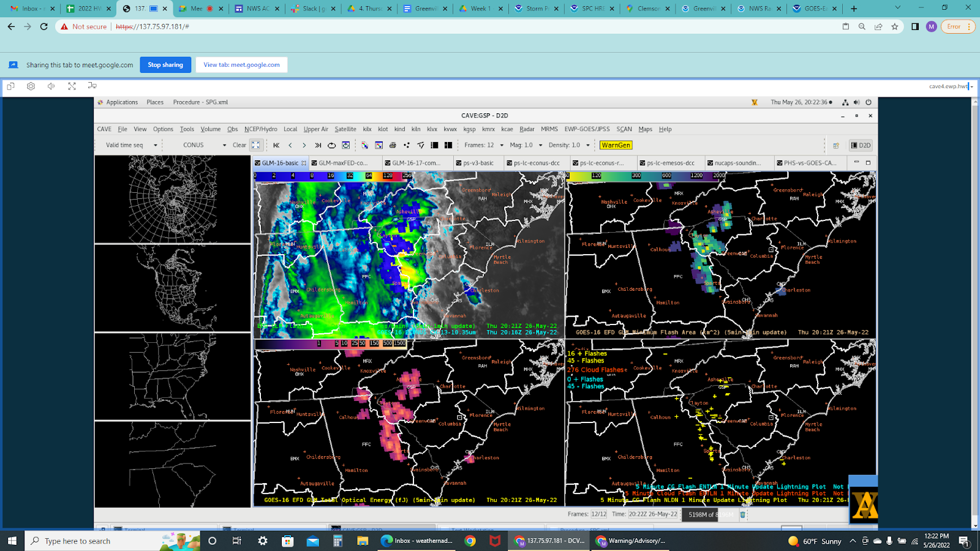Click the perspective switcher icon near D2D

(x=836, y=146)
